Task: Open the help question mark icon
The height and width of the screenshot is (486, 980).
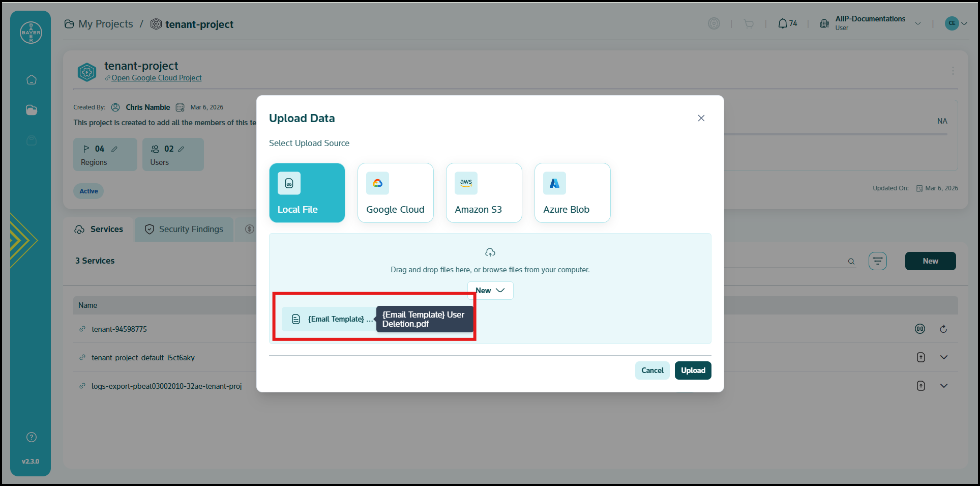Action: tap(32, 437)
